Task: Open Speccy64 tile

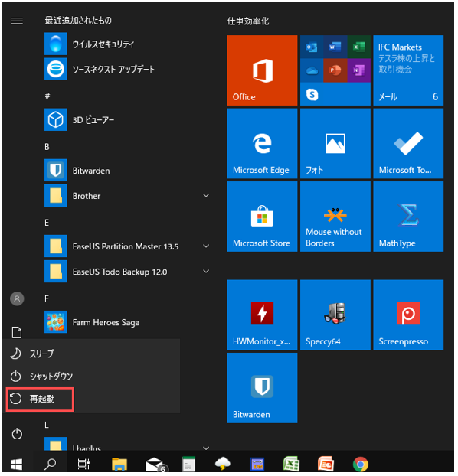Action: [x=335, y=315]
